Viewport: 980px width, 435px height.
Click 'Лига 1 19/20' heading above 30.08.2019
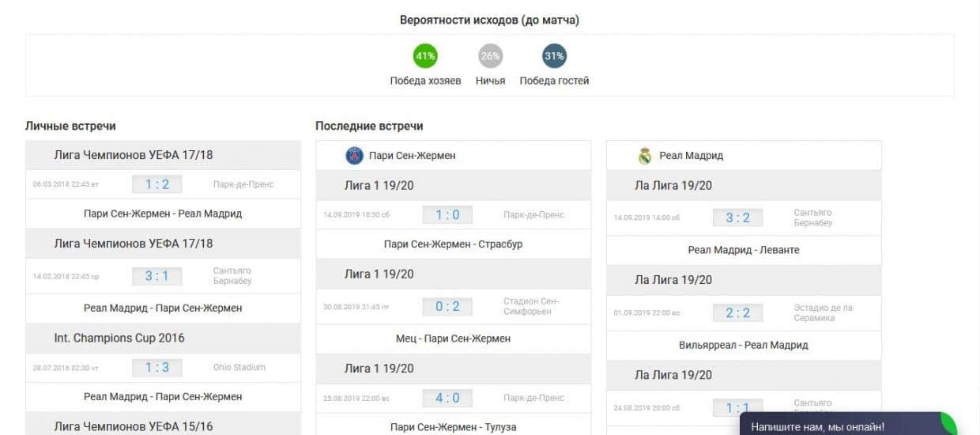pos(379,274)
